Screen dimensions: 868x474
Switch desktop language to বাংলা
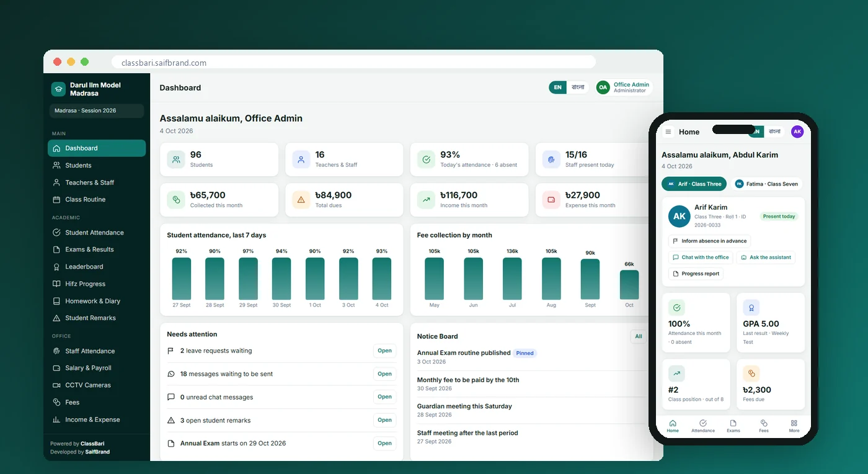point(578,87)
